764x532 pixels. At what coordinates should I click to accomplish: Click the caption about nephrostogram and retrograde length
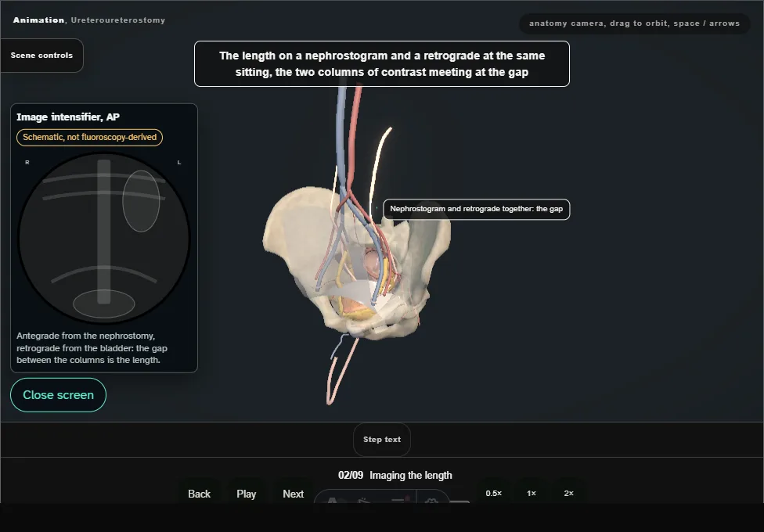(x=382, y=64)
